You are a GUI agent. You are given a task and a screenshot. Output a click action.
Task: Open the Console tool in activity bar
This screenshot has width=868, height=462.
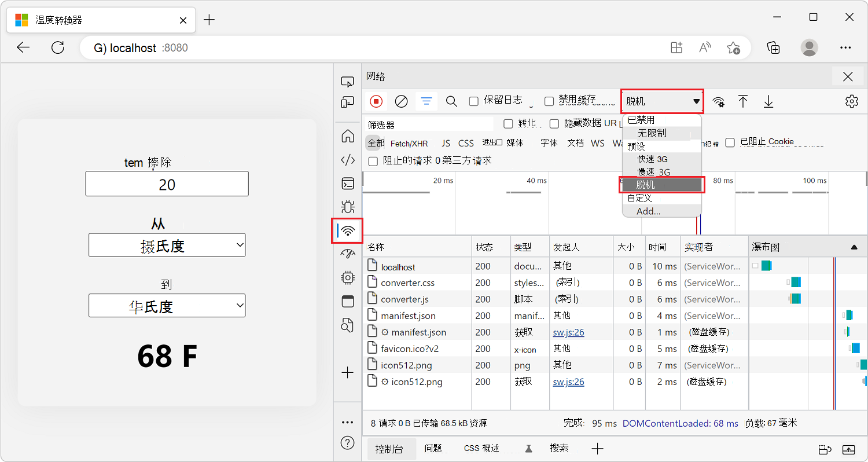[347, 184]
